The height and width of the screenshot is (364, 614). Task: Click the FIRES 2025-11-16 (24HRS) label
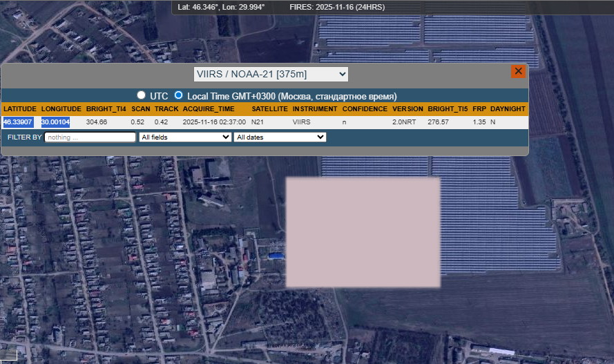[x=338, y=7]
